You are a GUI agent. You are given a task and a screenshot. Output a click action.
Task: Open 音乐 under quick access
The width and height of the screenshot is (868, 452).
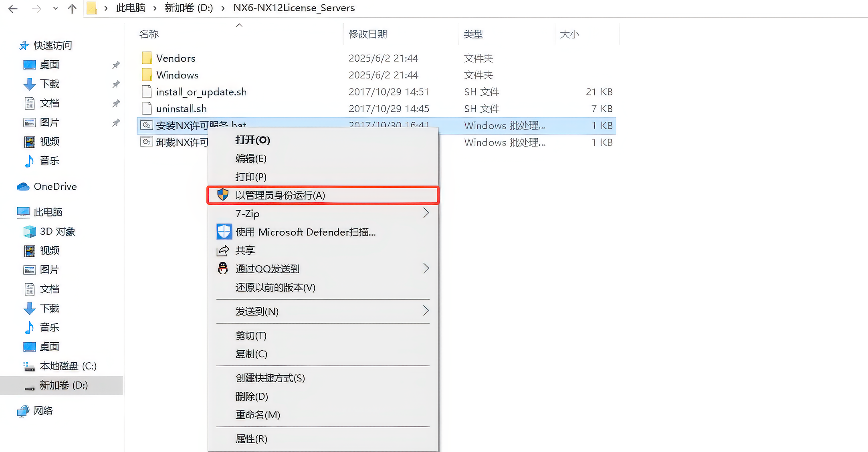tap(49, 161)
